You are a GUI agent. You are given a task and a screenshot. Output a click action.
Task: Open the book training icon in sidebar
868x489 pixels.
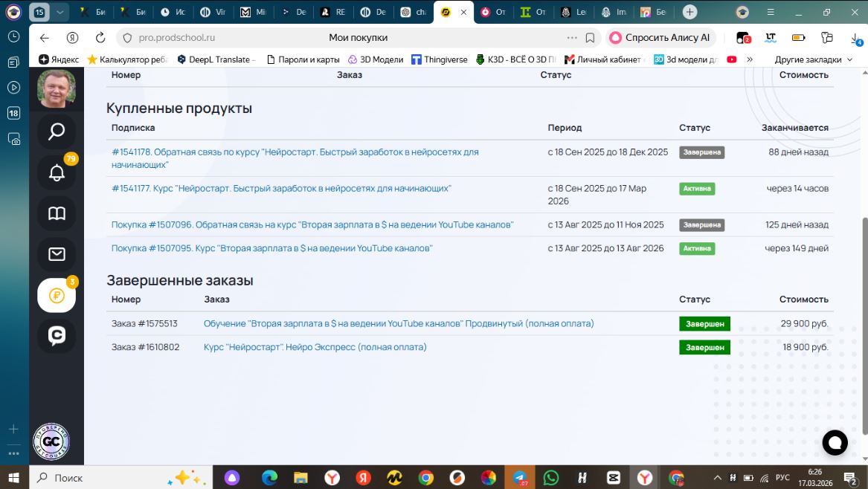[x=57, y=214]
